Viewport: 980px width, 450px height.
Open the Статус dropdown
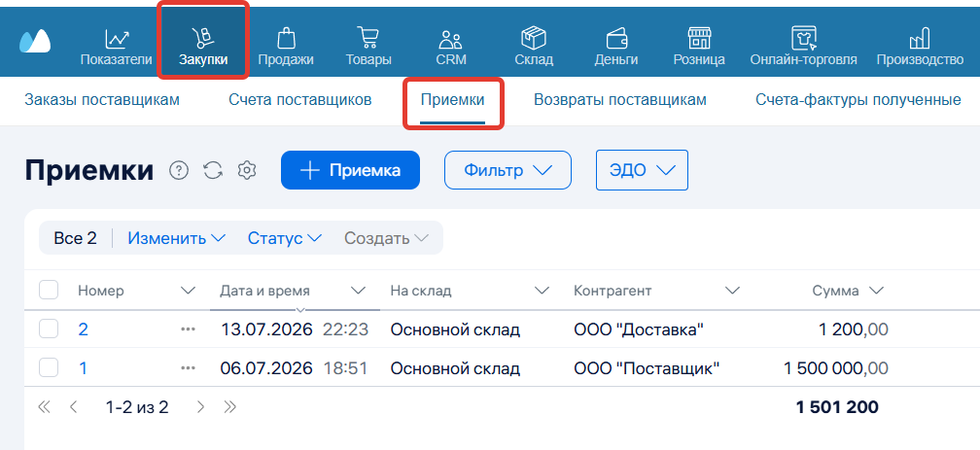point(285,238)
